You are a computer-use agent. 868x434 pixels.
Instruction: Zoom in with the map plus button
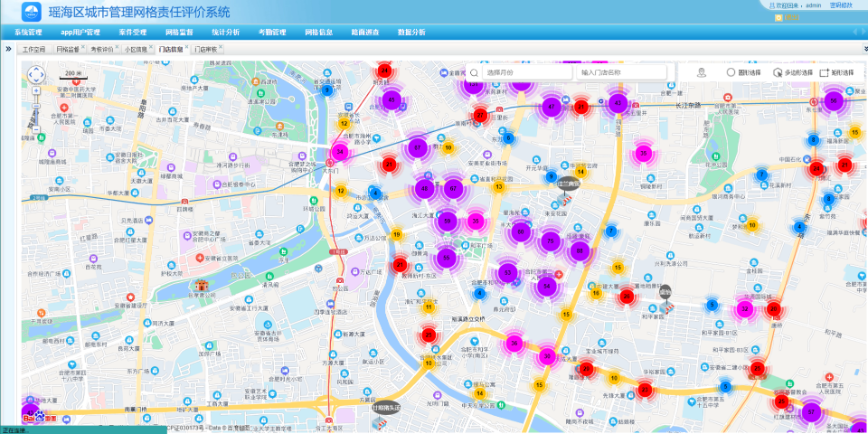[36, 91]
